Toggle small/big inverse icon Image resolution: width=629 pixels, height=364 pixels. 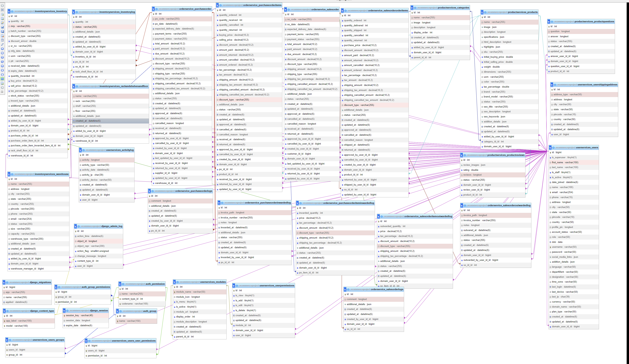click(x=2, y=75)
